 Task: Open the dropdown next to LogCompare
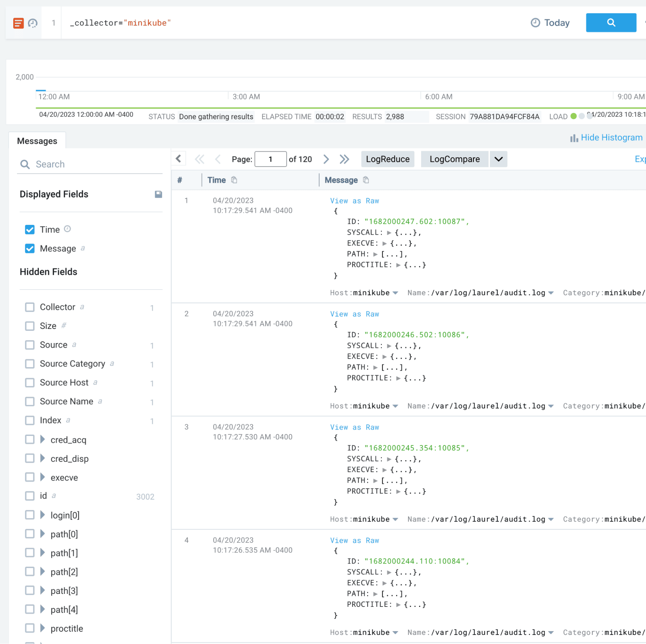point(498,159)
